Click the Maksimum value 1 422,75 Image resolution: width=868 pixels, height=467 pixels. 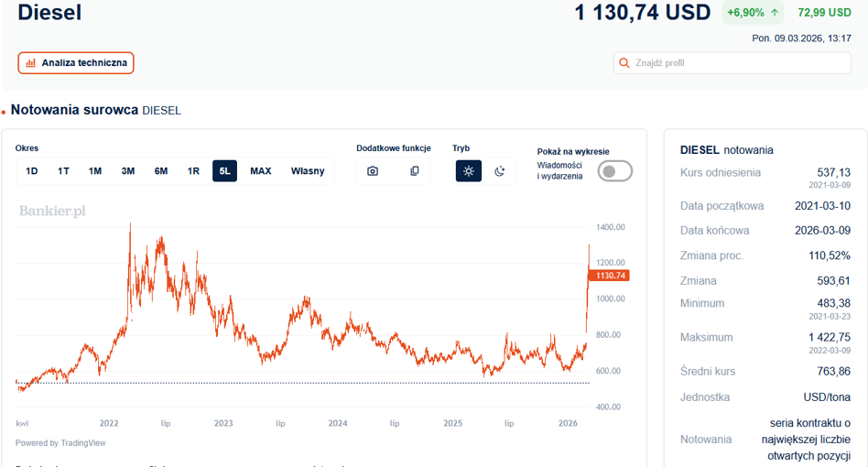point(830,338)
